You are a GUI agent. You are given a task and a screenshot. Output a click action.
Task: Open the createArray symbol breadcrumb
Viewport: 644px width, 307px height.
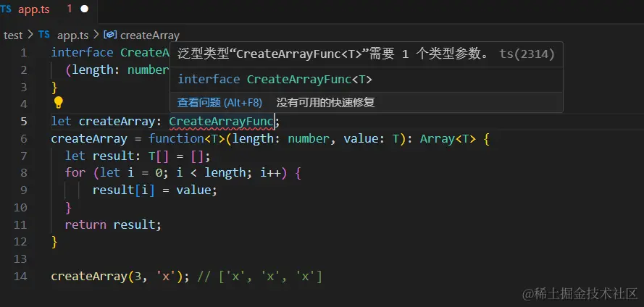(x=149, y=35)
